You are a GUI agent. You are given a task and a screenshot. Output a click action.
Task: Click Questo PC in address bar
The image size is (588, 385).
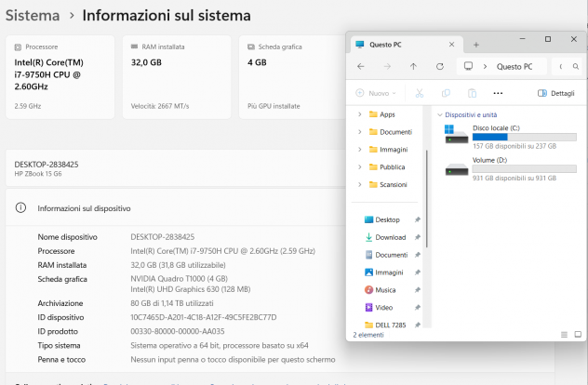pyautogui.click(x=514, y=66)
